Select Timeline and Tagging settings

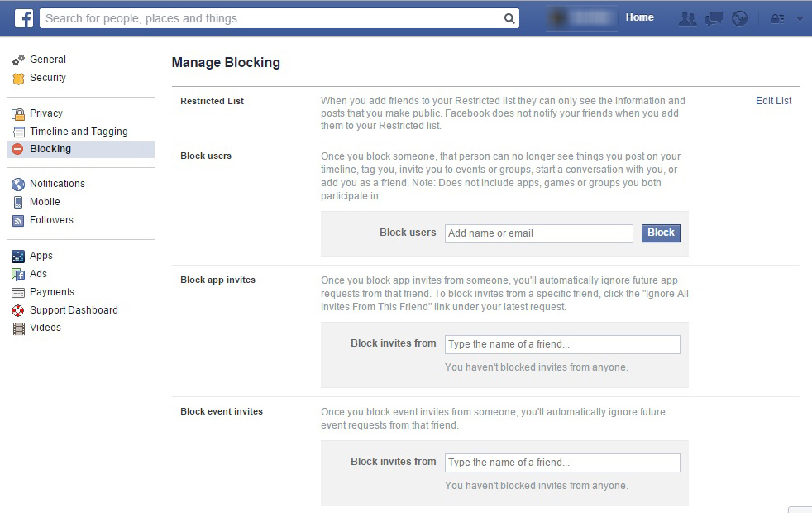tap(79, 131)
